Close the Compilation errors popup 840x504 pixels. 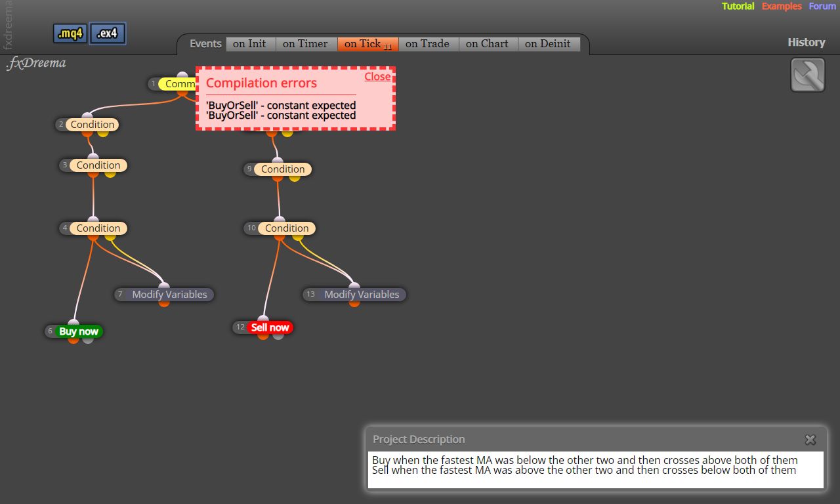pos(377,77)
